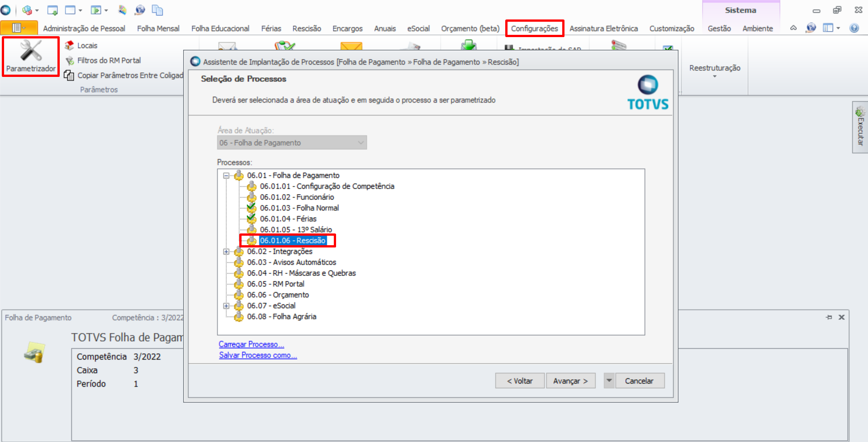Viewport: 868px width, 442px height.
Task: Click the help question mark icon
Action: 854,28
